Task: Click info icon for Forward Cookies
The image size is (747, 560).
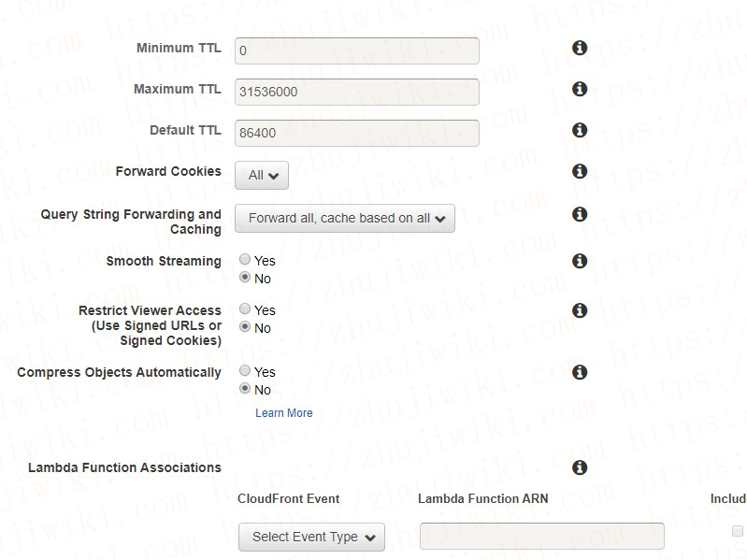Action: tap(580, 171)
